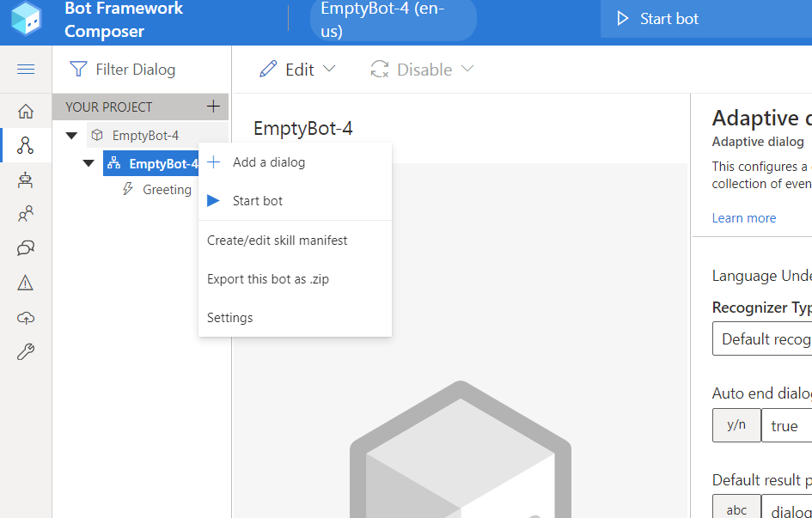Image resolution: width=812 pixels, height=518 pixels.
Task: View diagnostics via the warning triangle icon
Action: (x=26, y=282)
